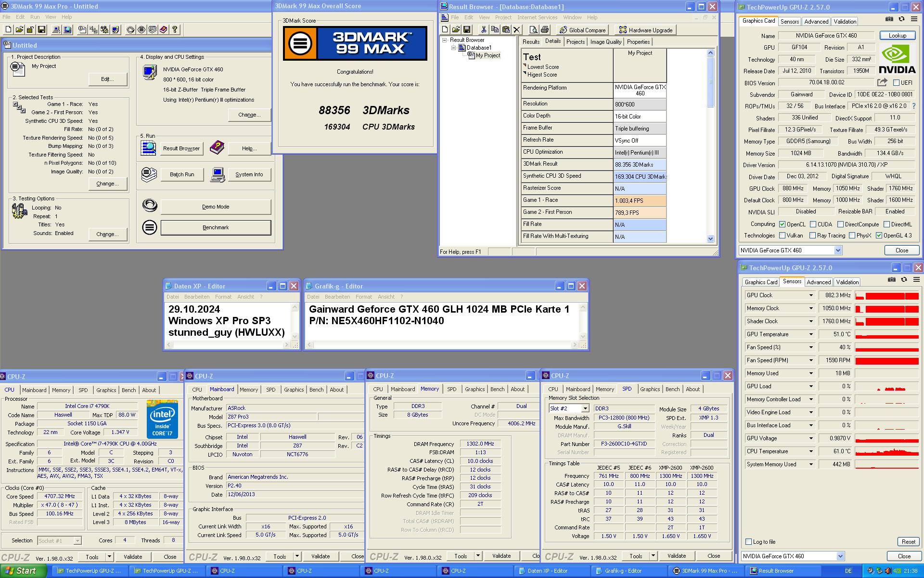Screen dimensions: 924x578
Task: Click the Fan Speed (RPM) red sensor graph
Action: [887, 360]
